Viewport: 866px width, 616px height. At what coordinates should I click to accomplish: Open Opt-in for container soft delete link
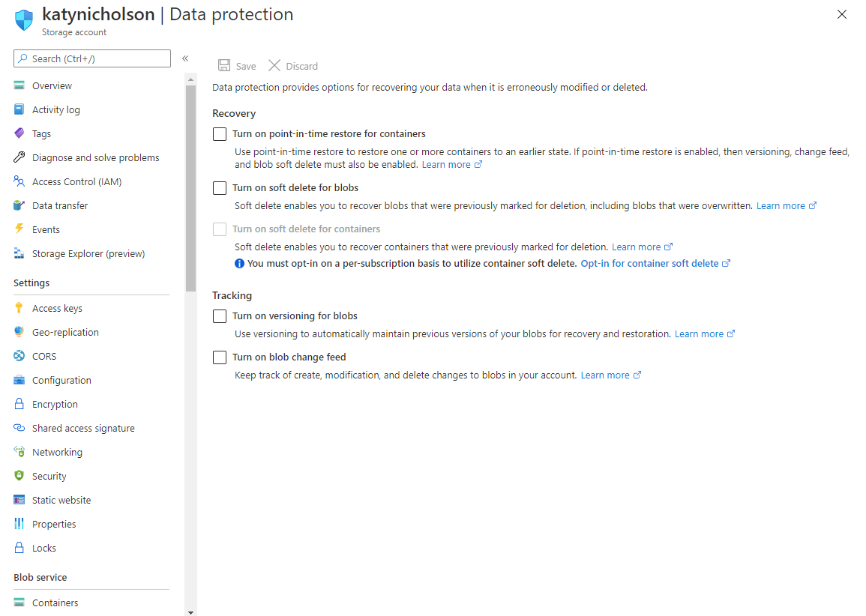[x=649, y=264]
